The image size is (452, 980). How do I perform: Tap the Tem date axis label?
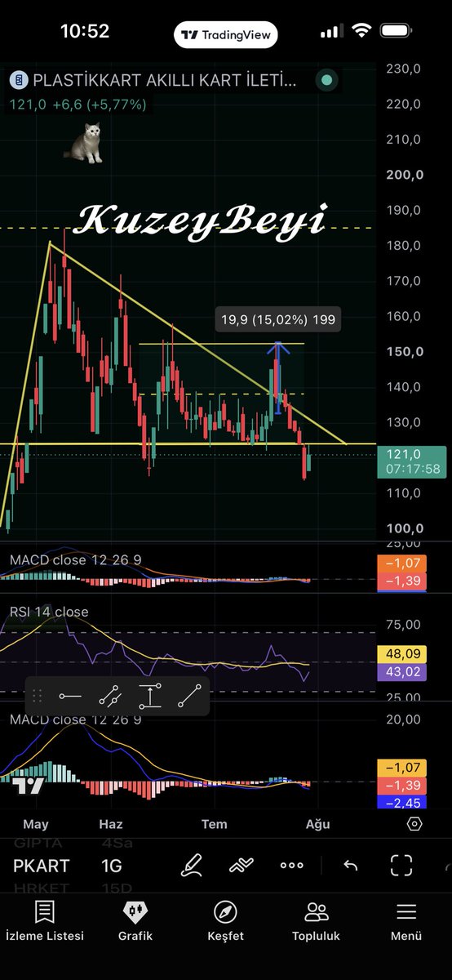pyautogui.click(x=215, y=824)
